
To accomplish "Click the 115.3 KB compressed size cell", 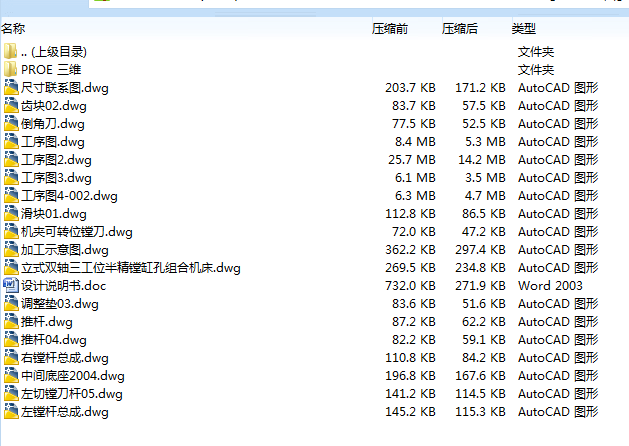I will 480,412.
